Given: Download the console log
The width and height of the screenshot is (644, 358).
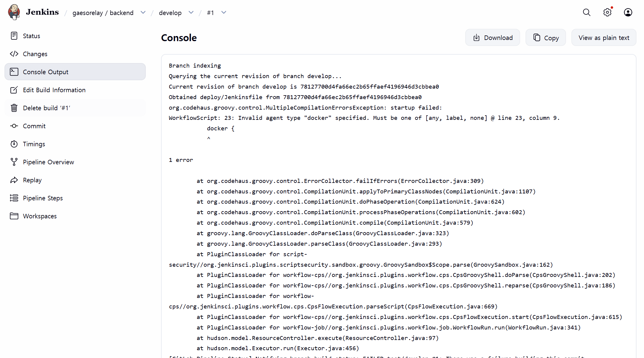Looking at the screenshot, I should tap(493, 38).
